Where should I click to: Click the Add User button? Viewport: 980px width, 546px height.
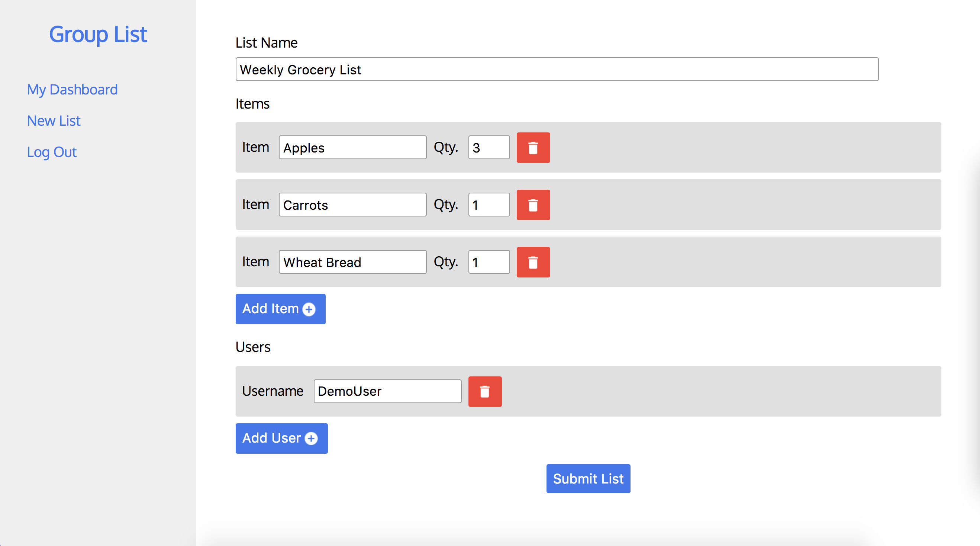coord(281,439)
